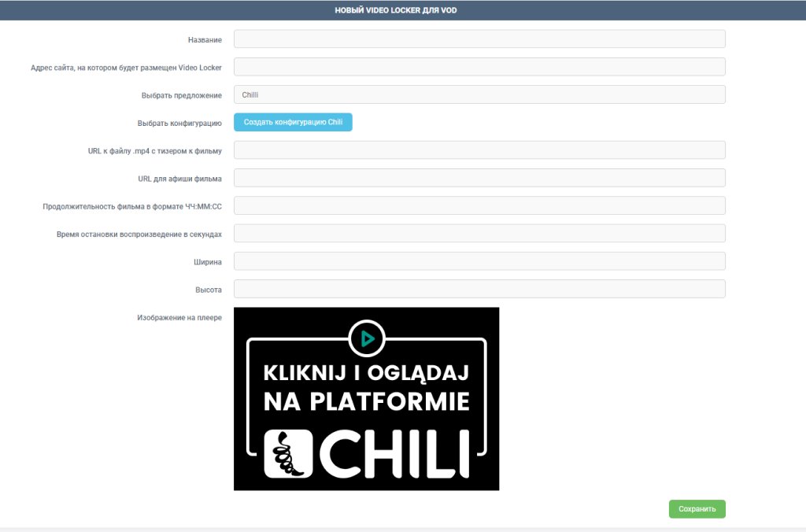Click the Выбрать предложение label
Viewport: 806px width, 532px height.
[182, 95]
